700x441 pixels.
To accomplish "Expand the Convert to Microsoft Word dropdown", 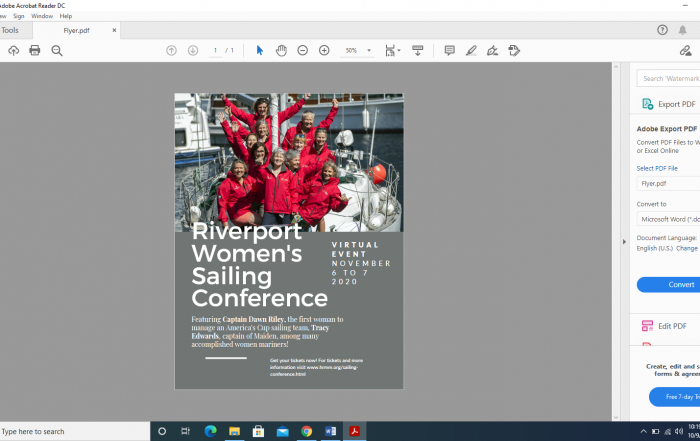I will point(668,219).
